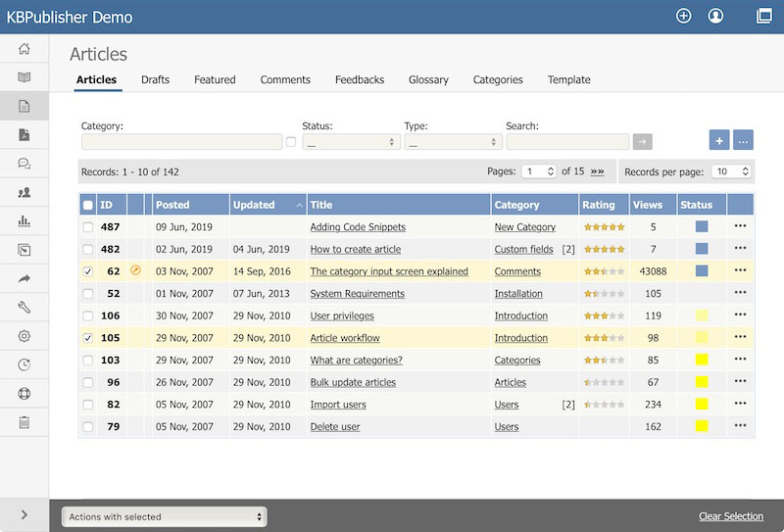Click the orange icon next to ID 62
Viewport: 784px width, 532px height.
135,270
